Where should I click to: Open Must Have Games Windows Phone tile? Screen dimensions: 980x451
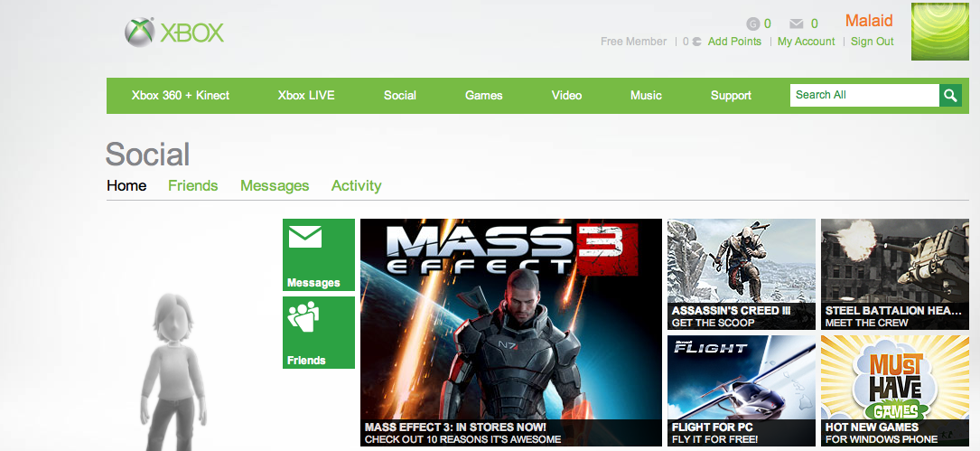tap(895, 390)
